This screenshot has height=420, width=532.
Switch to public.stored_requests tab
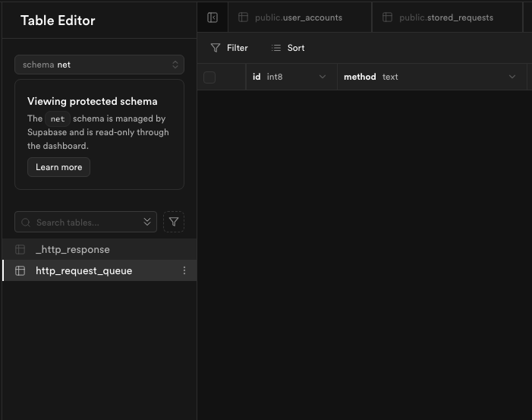click(448, 17)
